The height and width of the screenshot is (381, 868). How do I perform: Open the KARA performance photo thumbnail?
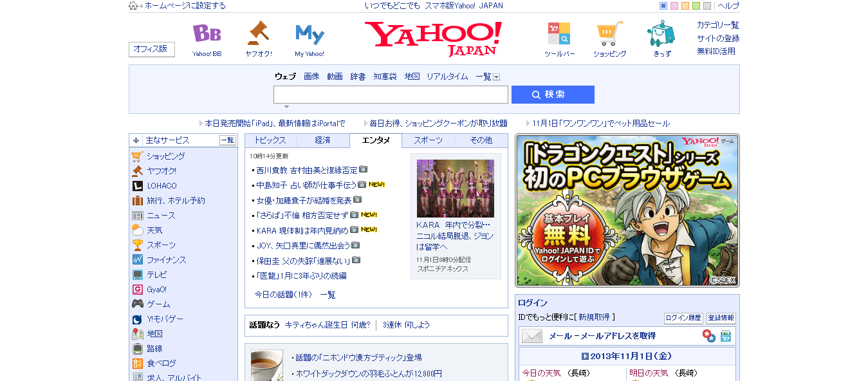pyautogui.click(x=456, y=188)
